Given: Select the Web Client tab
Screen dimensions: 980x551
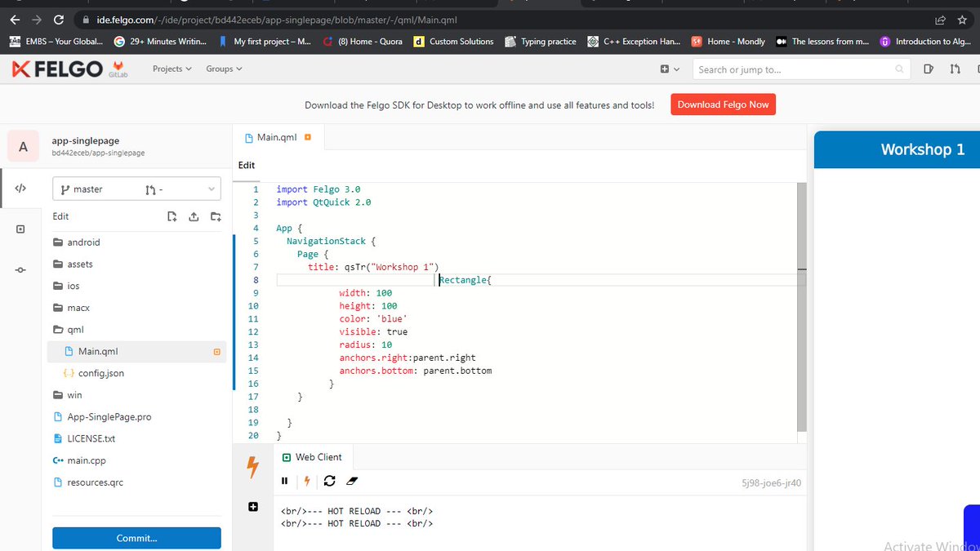Looking at the screenshot, I should tap(312, 457).
